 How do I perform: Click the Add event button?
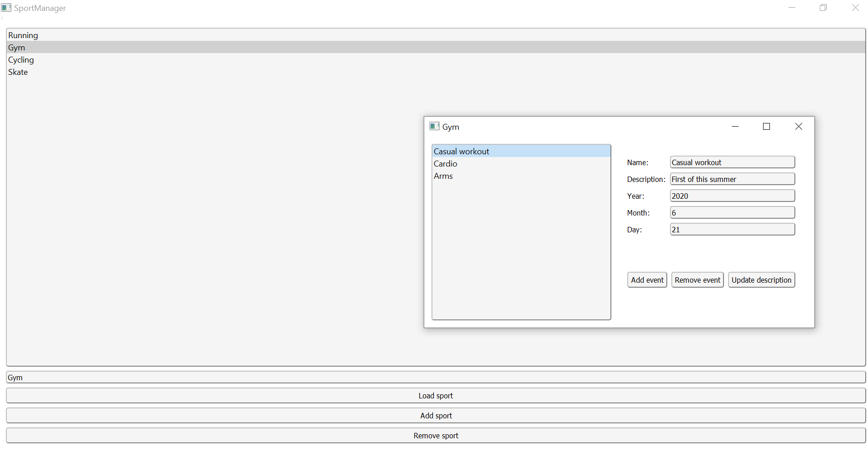[647, 280]
